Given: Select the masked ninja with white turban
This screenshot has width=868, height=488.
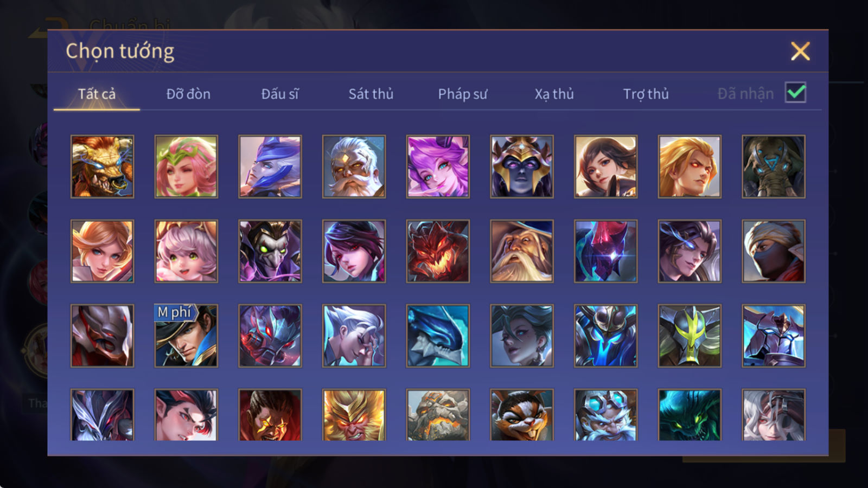Looking at the screenshot, I should click(x=774, y=251).
